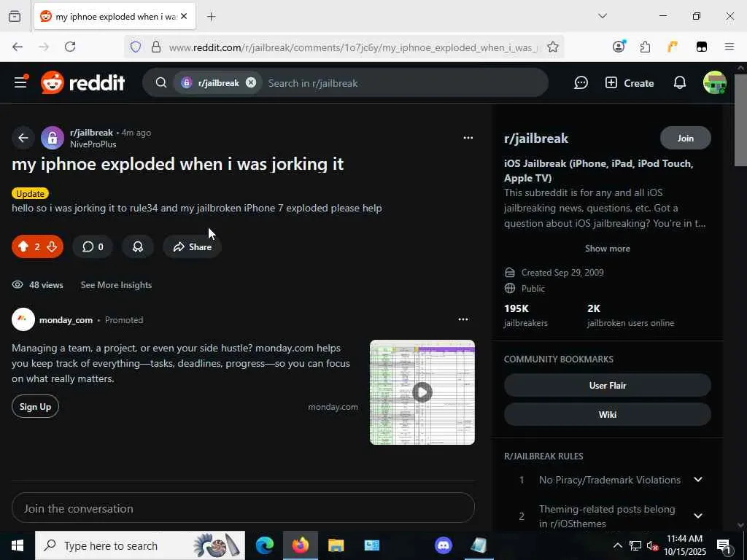Remove the r/jailbreak search scope chip
This screenshot has height=560, width=747.
coord(251,82)
